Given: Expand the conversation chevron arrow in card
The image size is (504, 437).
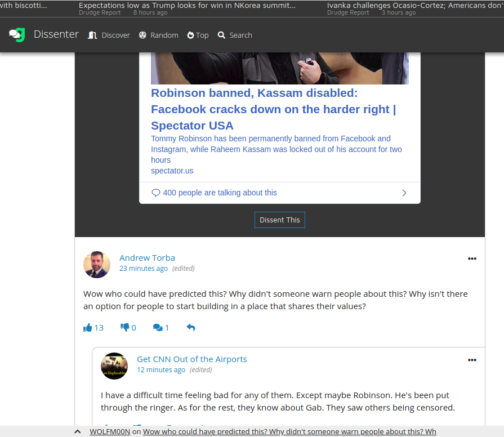Looking at the screenshot, I should (404, 193).
